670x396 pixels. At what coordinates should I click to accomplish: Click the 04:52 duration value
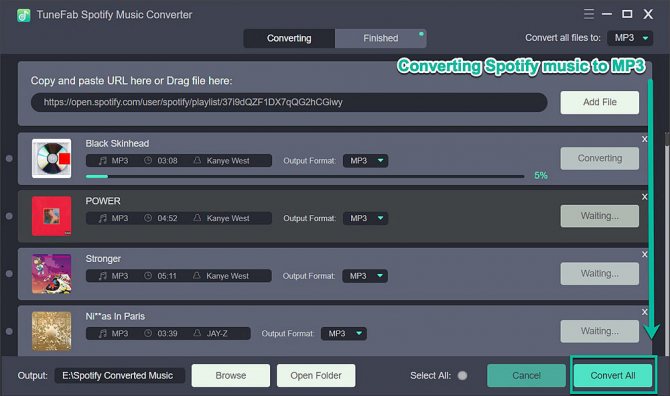point(167,218)
